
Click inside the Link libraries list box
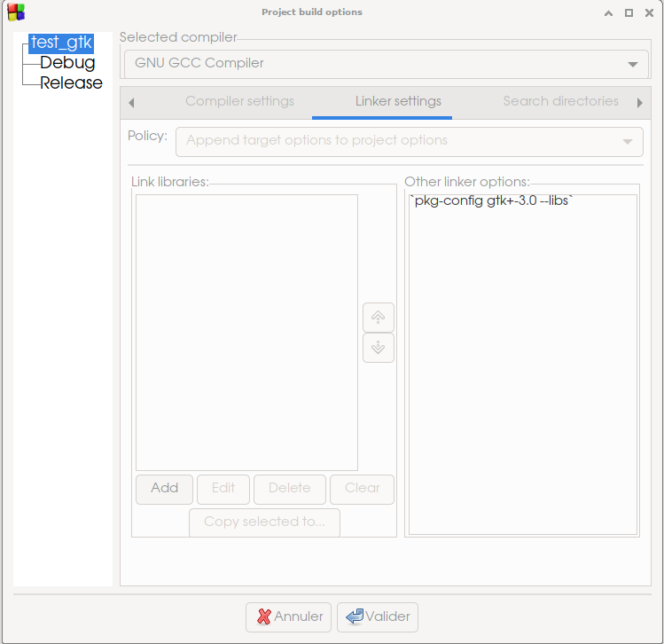tap(246, 333)
